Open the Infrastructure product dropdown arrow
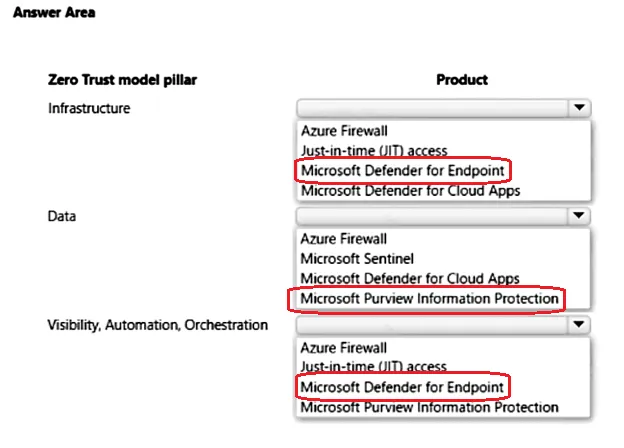Image resolution: width=624 pixels, height=448 pixels. (579, 108)
